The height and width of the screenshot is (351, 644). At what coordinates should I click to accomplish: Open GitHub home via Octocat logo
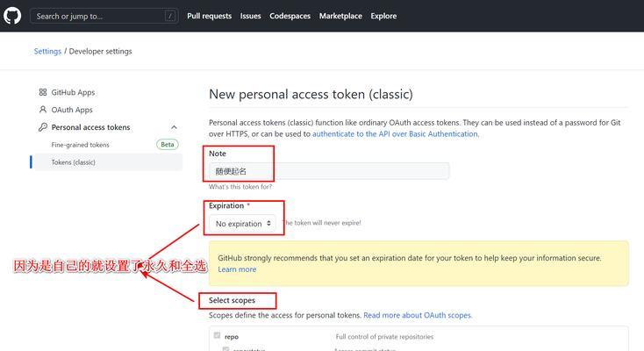[x=12, y=16]
